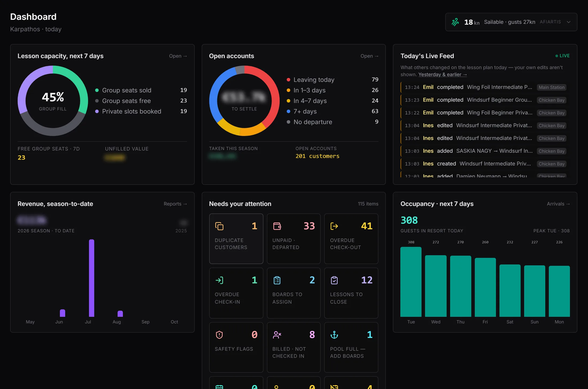Open the Unpaid Departed card showing 33
The width and height of the screenshot is (588, 389).
(x=294, y=238)
